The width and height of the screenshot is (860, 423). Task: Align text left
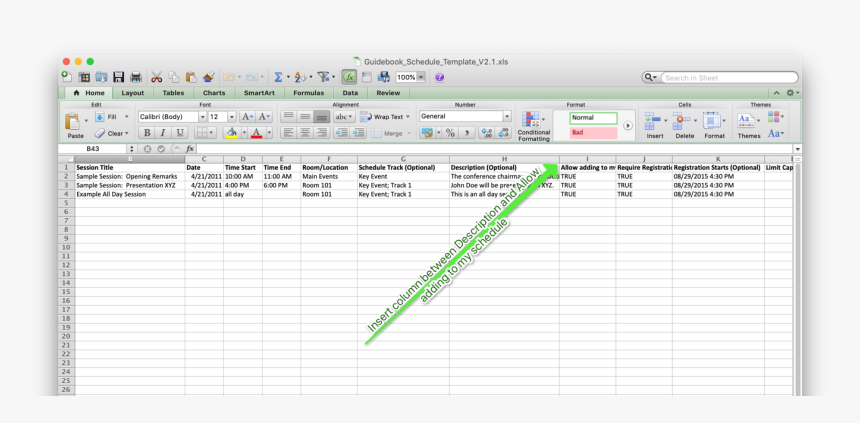pyautogui.click(x=288, y=133)
